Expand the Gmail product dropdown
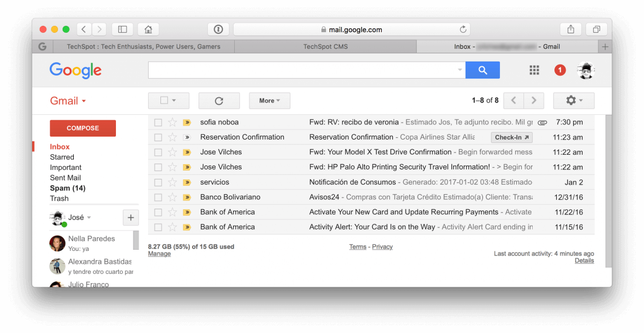 (x=84, y=101)
